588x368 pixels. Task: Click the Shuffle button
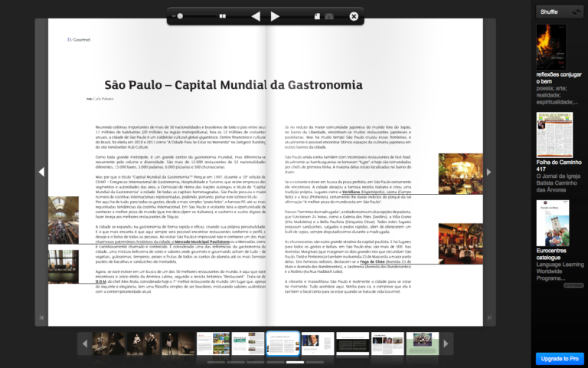(560, 12)
